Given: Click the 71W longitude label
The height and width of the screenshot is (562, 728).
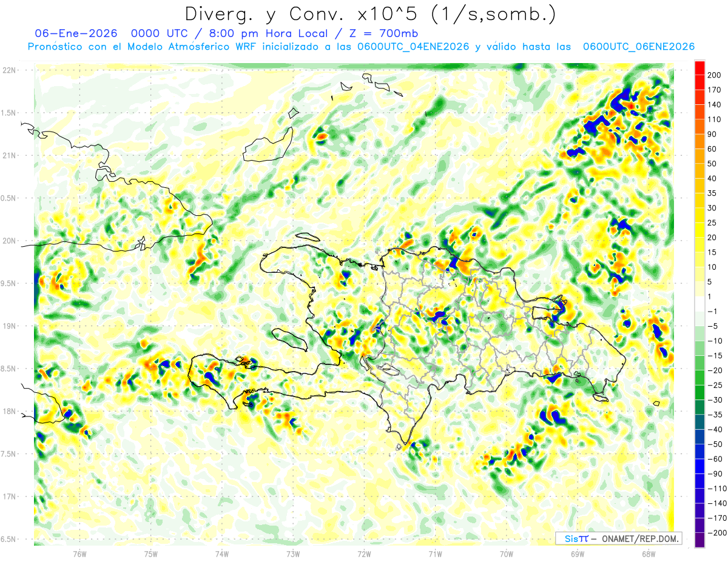Looking at the screenshot, I should 435,554.
